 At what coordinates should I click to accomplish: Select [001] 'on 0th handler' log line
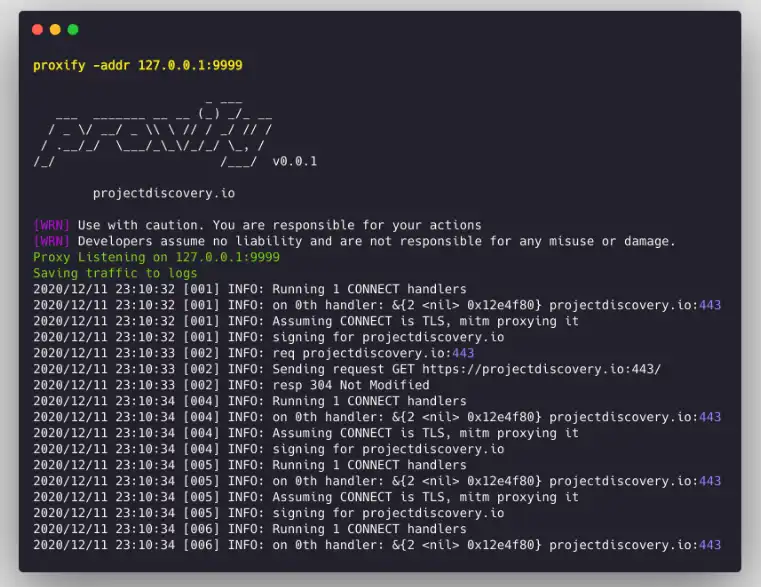pyautogui.click(x=377, y=305)
